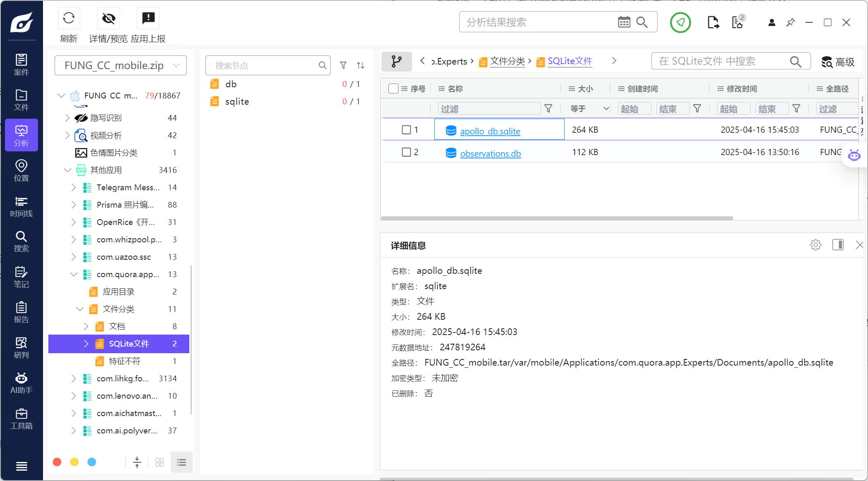Click the red color tag dot
This screenshot has height=481, width=868.
coord(57,462)
